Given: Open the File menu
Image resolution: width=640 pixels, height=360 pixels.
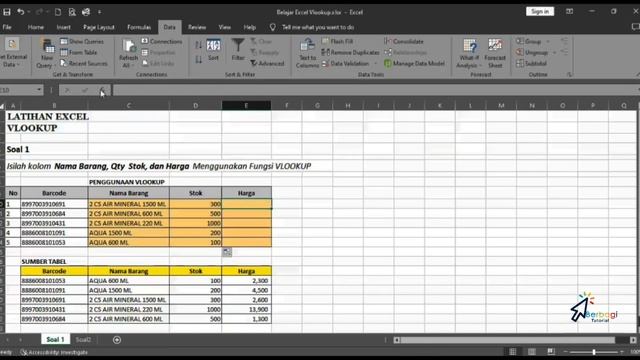Looking at the screenshot, I should pos(7,27).
